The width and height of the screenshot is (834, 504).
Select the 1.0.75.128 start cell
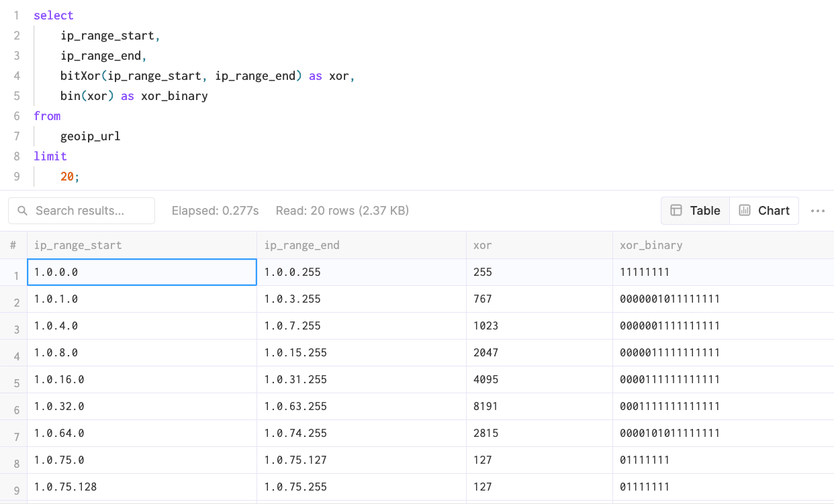(x=65, y=487)
